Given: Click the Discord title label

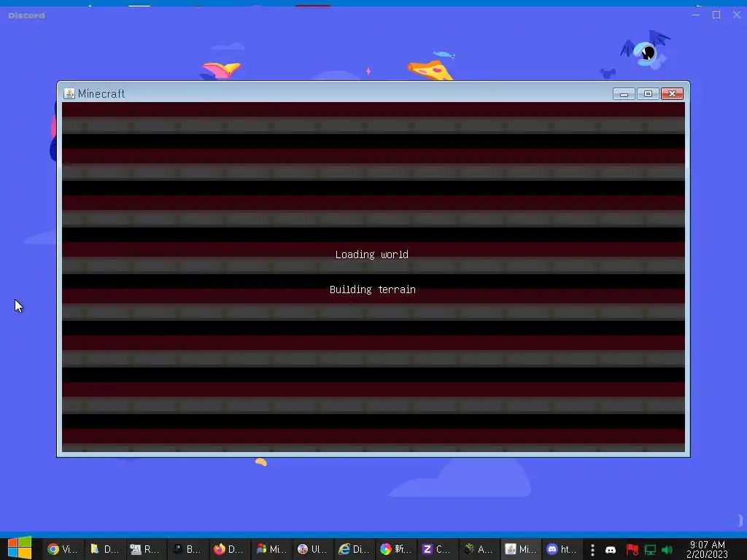Looking at the screenshot, I should coord(27,15).
